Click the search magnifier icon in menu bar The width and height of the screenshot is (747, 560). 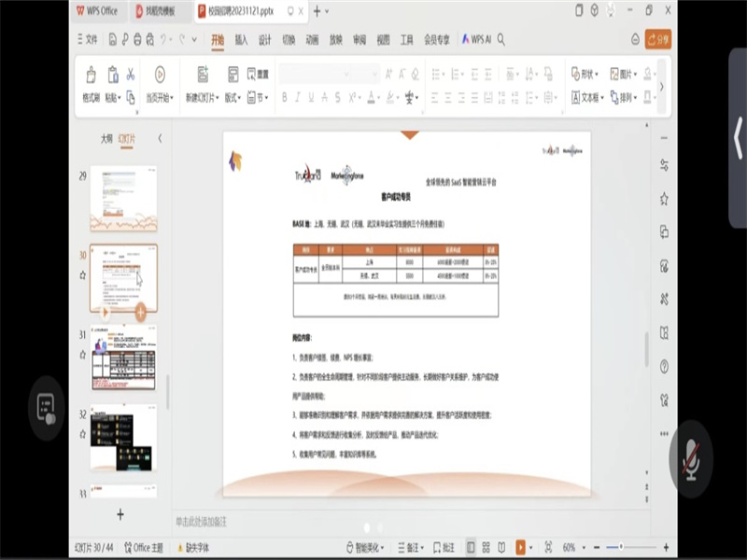click(x=501, y=40)
